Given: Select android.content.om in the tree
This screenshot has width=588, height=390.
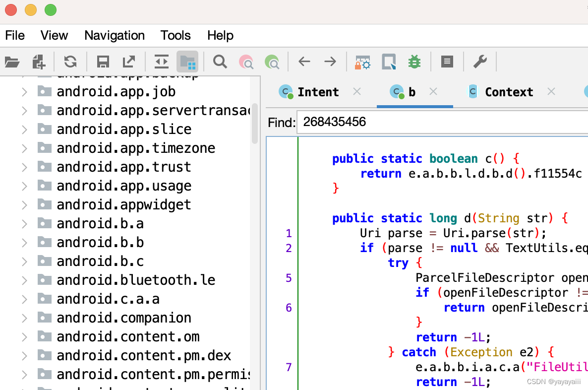Looking at the screenshot, I should (x=128, y=337).
